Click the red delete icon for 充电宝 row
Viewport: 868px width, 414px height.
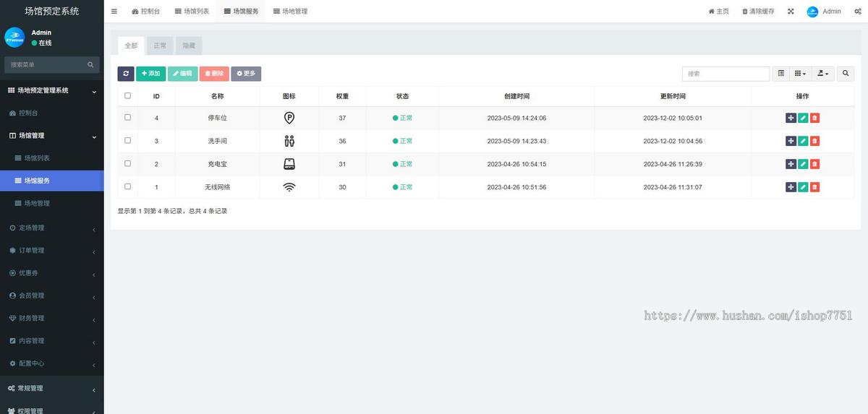(814, 164)
